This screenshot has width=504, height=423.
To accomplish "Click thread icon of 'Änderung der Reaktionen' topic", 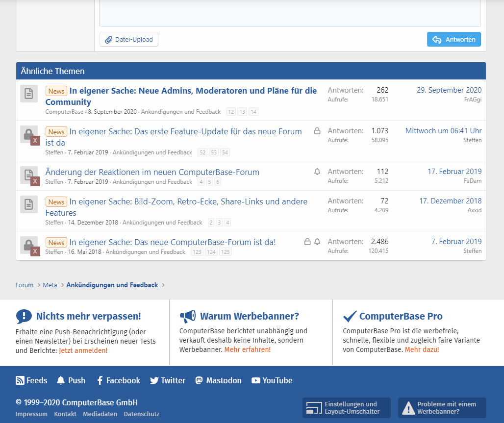I will [29, 175].
